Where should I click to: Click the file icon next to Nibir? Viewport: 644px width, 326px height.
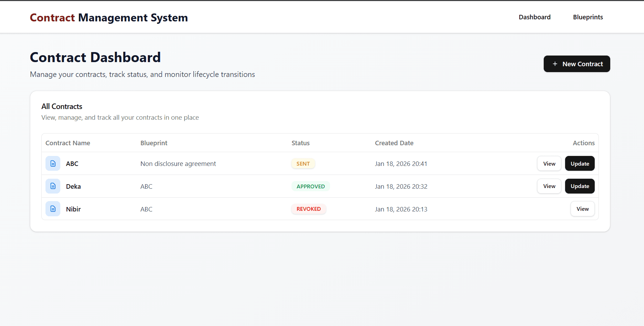pyautogui.click(x=53, y=209)
